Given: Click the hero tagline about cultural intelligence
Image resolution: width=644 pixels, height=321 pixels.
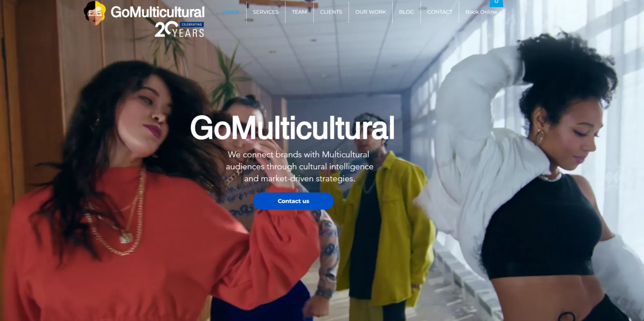Looking at the screenshot, I should (x=300, y=166).
